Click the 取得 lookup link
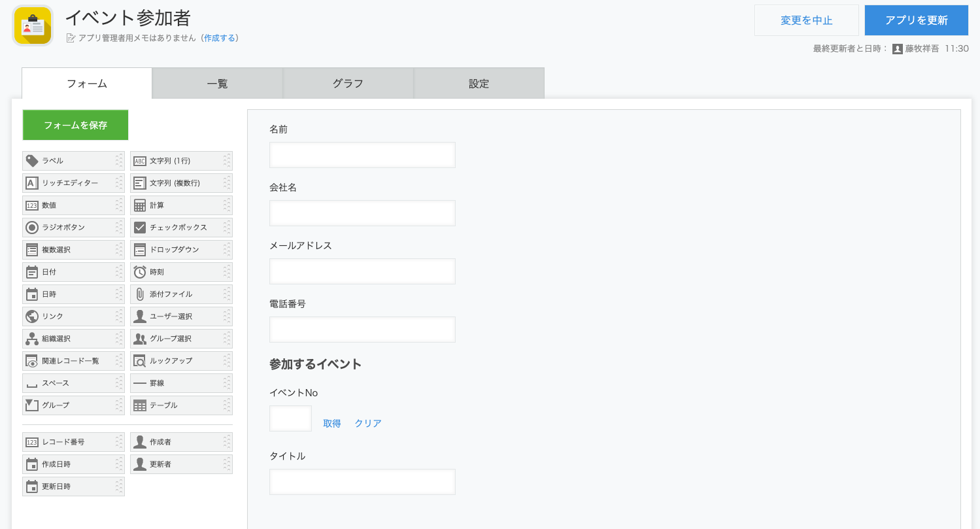The height and width of the screenshot is (529, 980). click(332, 424)
